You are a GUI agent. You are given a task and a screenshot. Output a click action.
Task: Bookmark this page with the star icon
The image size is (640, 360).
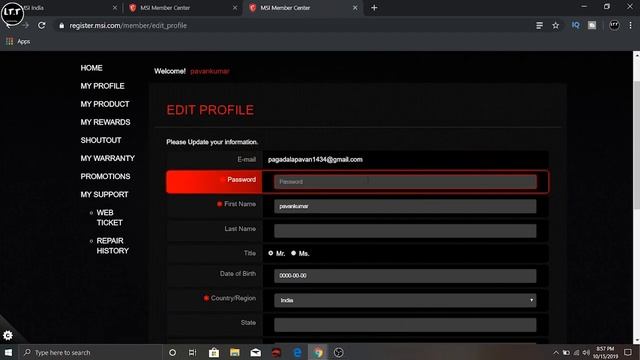click(556, 25)
